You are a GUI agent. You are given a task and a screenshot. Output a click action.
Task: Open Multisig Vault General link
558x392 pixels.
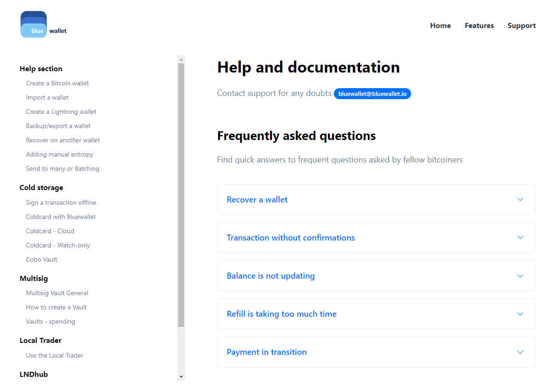click(x=57, y=293)
